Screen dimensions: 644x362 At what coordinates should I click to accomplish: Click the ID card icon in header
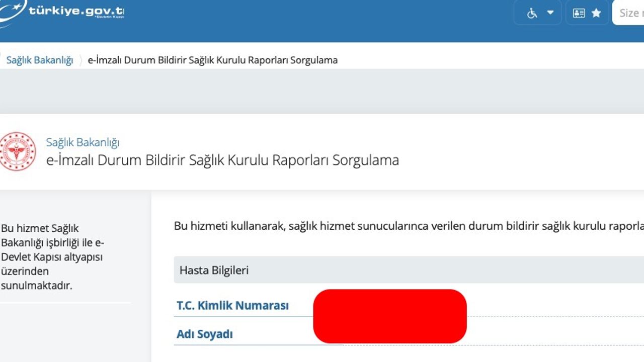[579, 13]
